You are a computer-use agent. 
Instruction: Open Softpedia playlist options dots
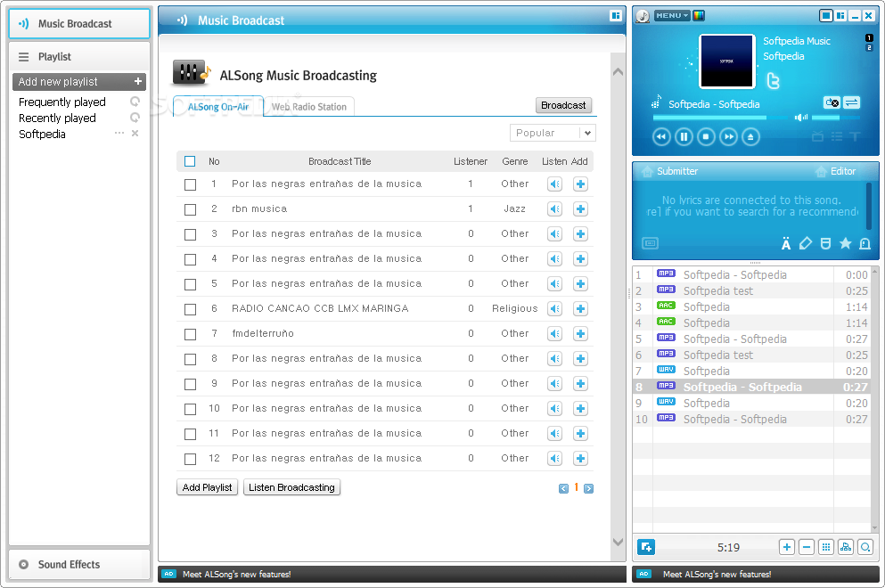[x=119, y=133]
